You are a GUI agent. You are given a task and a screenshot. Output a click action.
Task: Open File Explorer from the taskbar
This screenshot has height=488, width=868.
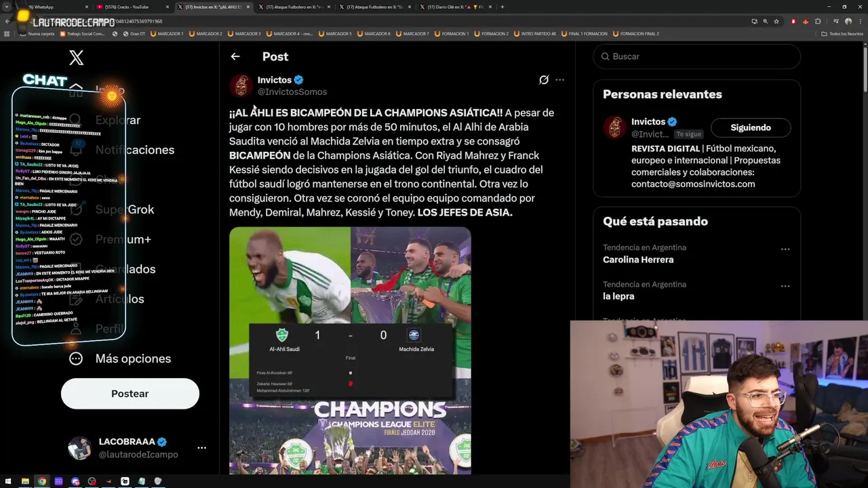(25, 481)
